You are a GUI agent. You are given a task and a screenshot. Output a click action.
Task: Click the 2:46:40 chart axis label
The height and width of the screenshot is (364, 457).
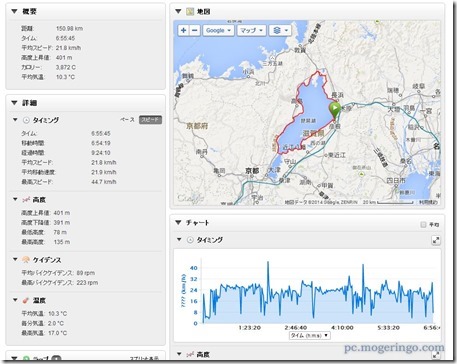[x=296, y=328]
